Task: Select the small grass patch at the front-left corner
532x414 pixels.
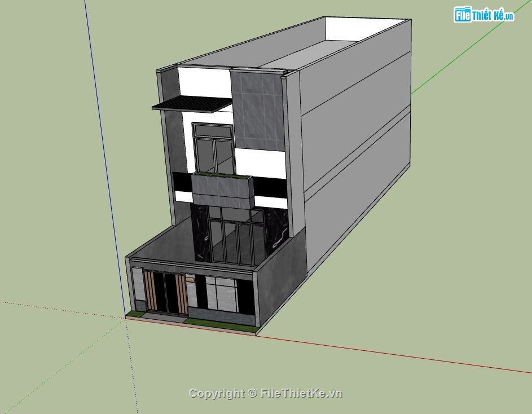Action: coord(135,315)
